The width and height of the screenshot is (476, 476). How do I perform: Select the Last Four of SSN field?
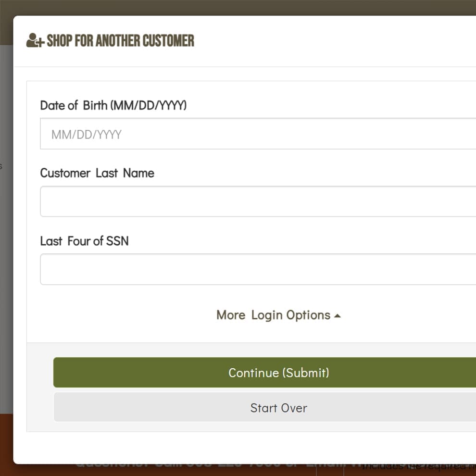[x=258, y=269]
